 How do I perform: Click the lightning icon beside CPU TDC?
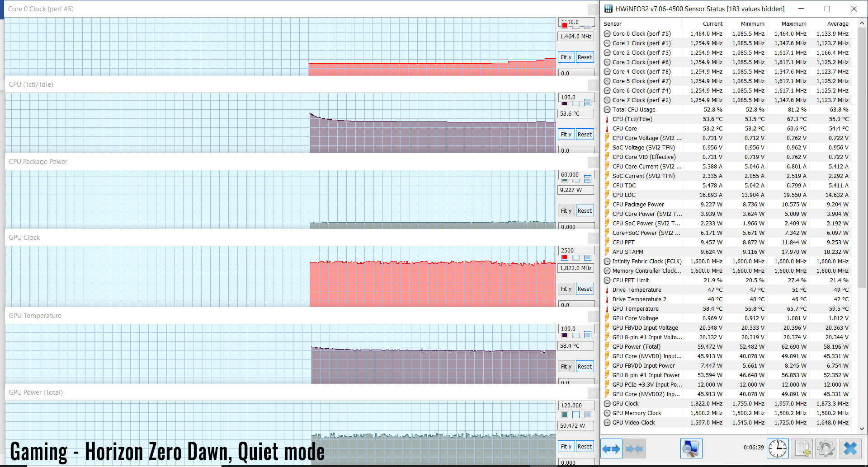pos(607,186)
